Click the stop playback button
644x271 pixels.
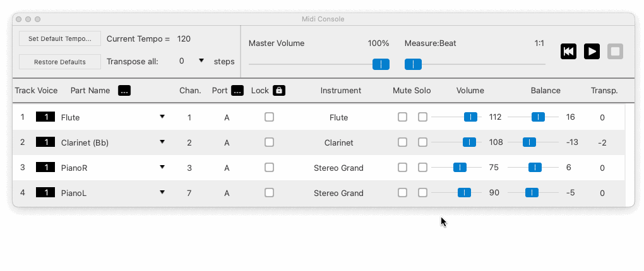click(615, 52)
